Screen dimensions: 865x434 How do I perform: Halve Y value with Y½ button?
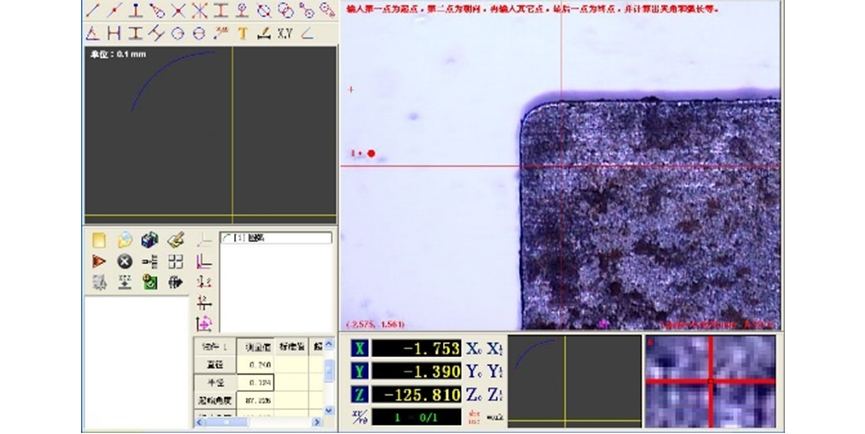pos(495,369)
